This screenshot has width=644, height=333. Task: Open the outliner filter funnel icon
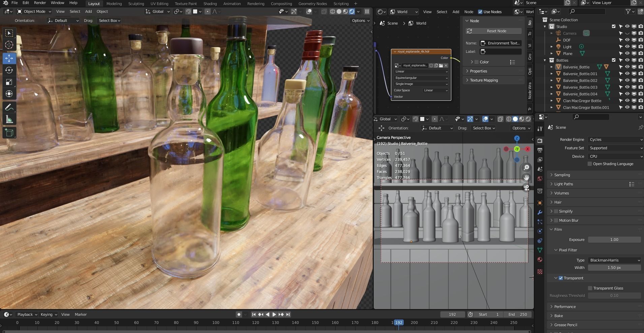pos(628,11)
